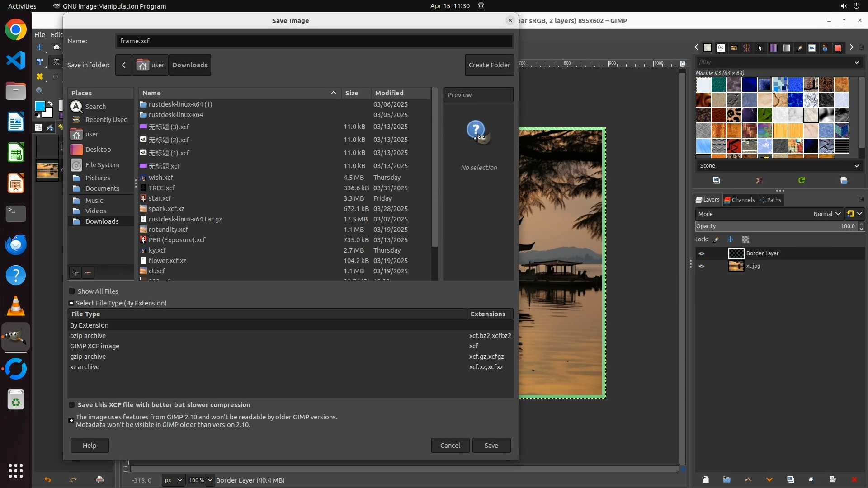Click the layer Opacity slider
Image resolution: width=868 pixels, height=488 pixels.
tap(769, 226)
